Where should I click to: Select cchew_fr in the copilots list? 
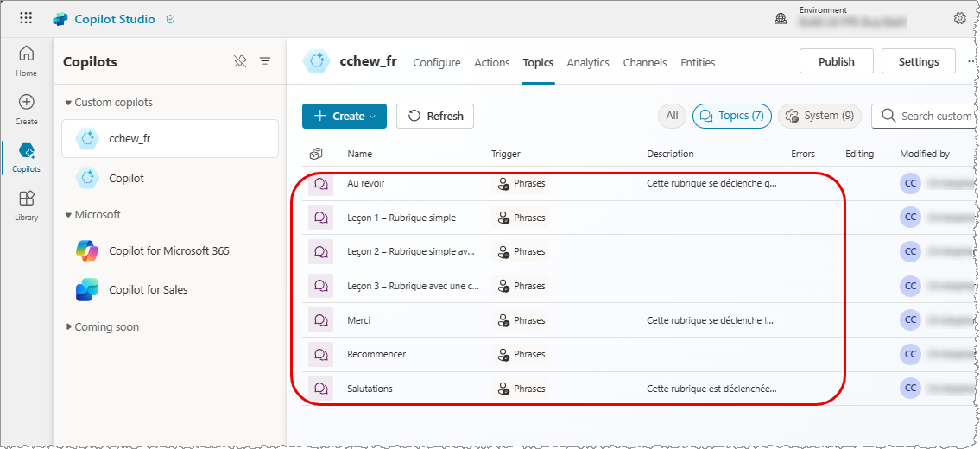click(170, 139)
